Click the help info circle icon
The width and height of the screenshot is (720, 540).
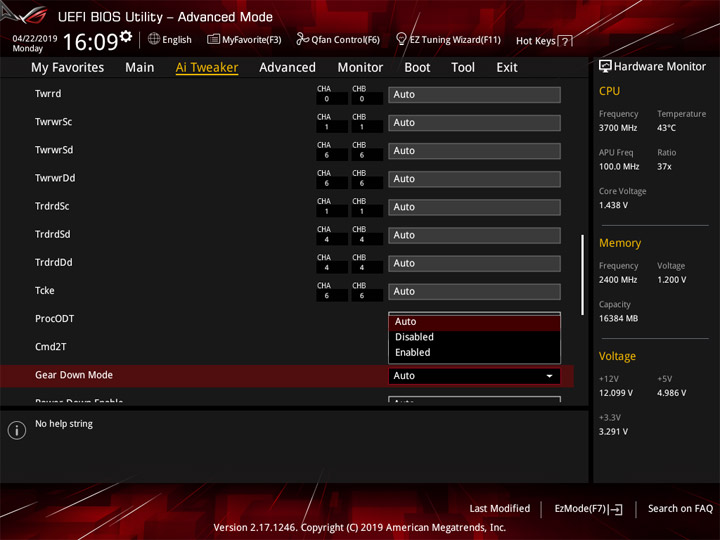coord(17,430)
